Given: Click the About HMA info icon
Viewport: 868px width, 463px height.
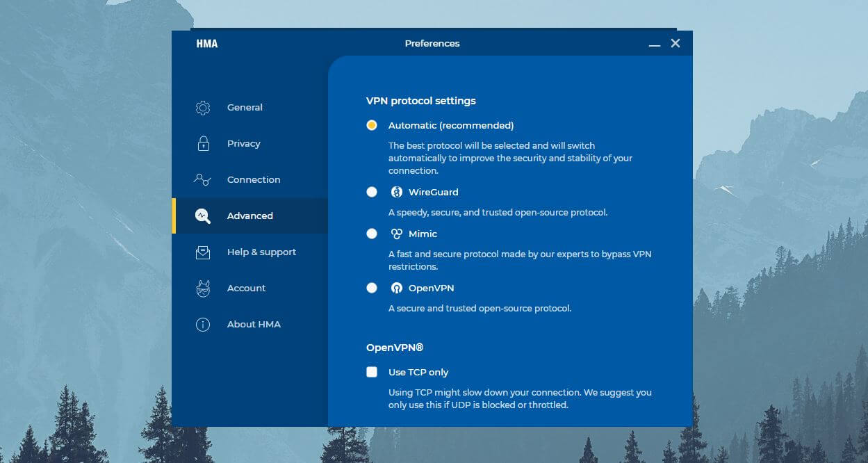Looking at the screenshot, I should (x=203, y=325).
